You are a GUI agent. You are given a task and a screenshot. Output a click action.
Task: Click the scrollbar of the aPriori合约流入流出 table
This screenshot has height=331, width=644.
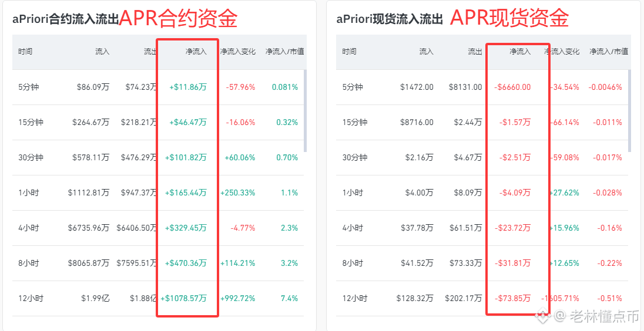coord(305,111)
